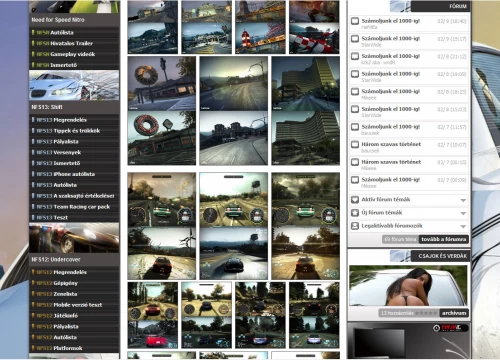Open Három szavas történet posted at 10:07

point(391,144)
